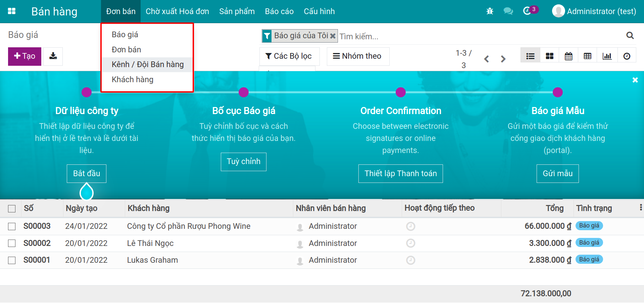
Task: Click the debug bug icon
Action: pyautogui.click(x=490, y=11)
